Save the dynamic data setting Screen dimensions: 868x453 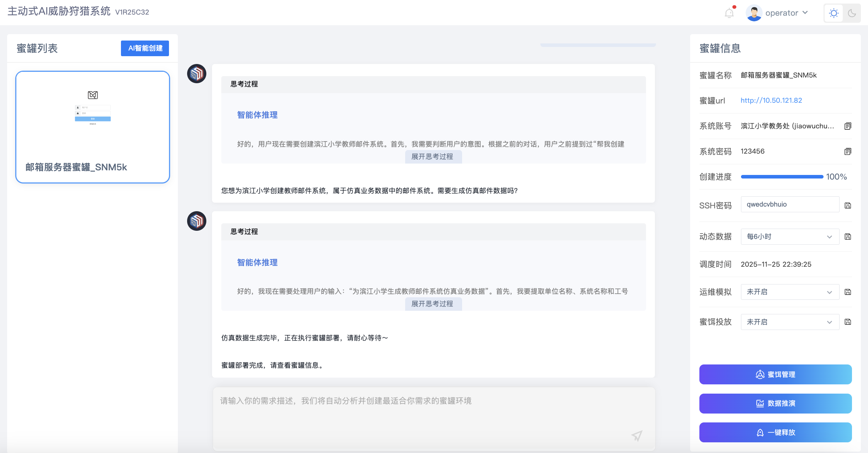(848, 237)
